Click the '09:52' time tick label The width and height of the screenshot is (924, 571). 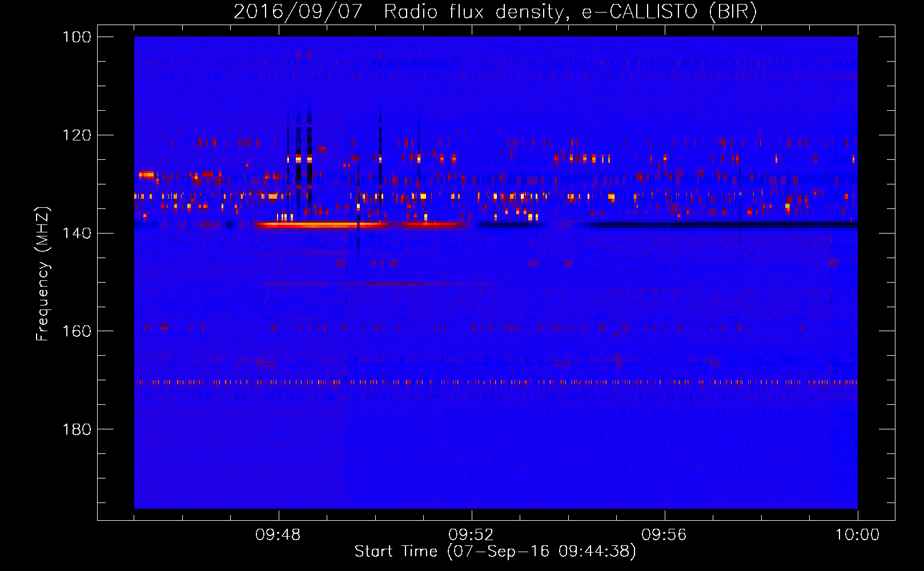point(471,535)
